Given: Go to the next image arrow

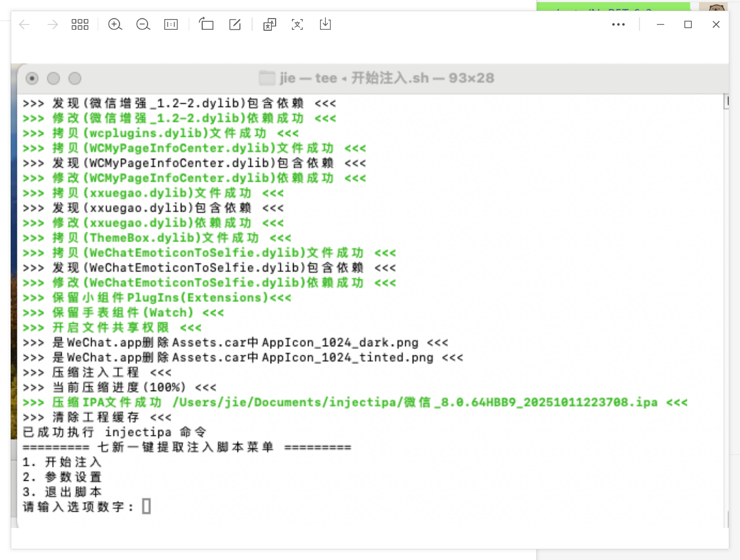Looking at the screenshot, I should (52, 24).
